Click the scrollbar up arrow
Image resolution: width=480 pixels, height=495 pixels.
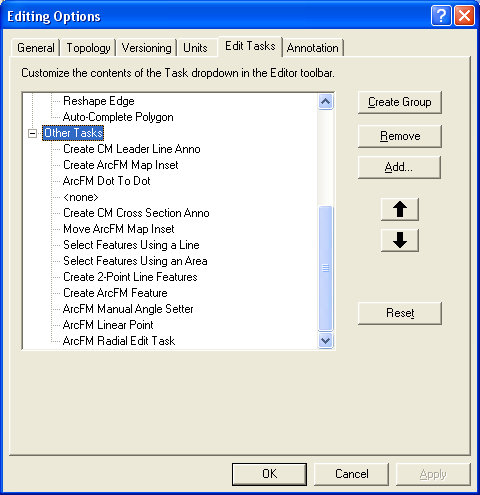coord(325,102)
